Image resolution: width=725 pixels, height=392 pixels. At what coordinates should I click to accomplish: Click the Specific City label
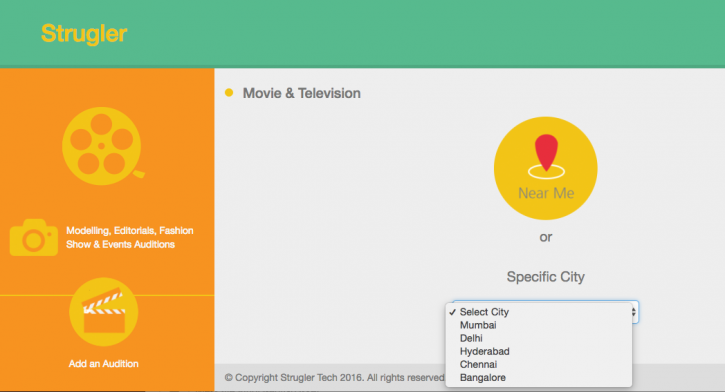pos(546,277)
